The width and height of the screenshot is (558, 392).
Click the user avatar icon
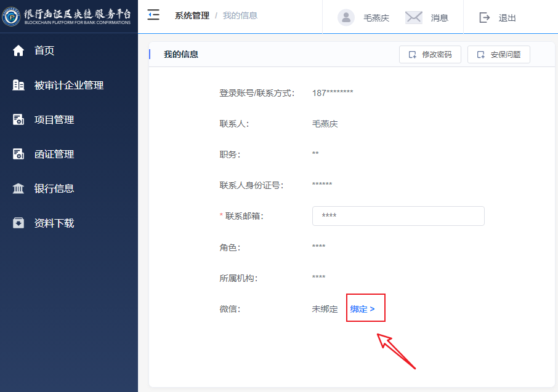point(346,18)
